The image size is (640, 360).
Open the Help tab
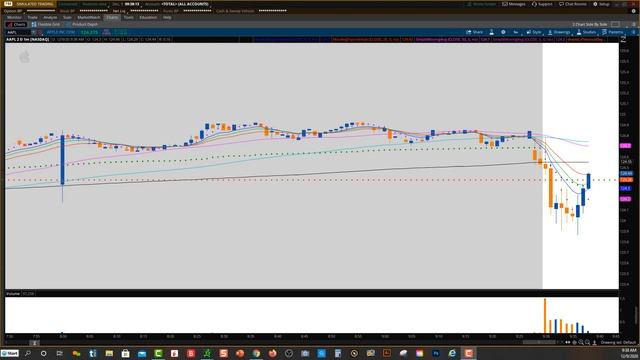(x=167, y=18)
